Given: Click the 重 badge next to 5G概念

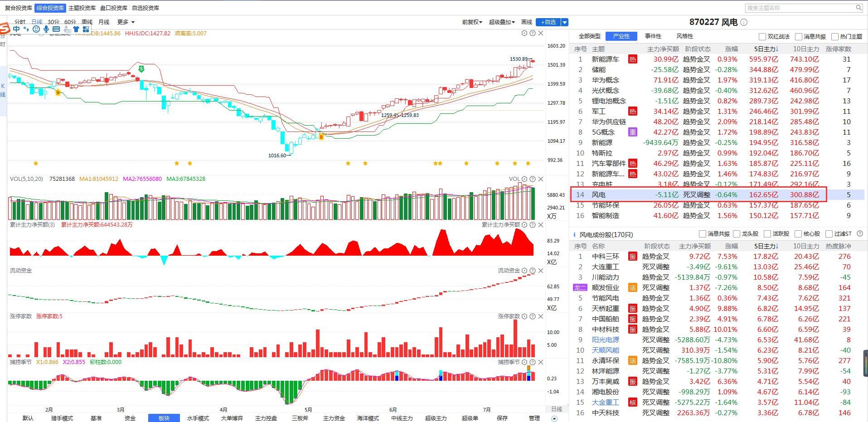Looking at the screenshot, I should click(633, 132).
